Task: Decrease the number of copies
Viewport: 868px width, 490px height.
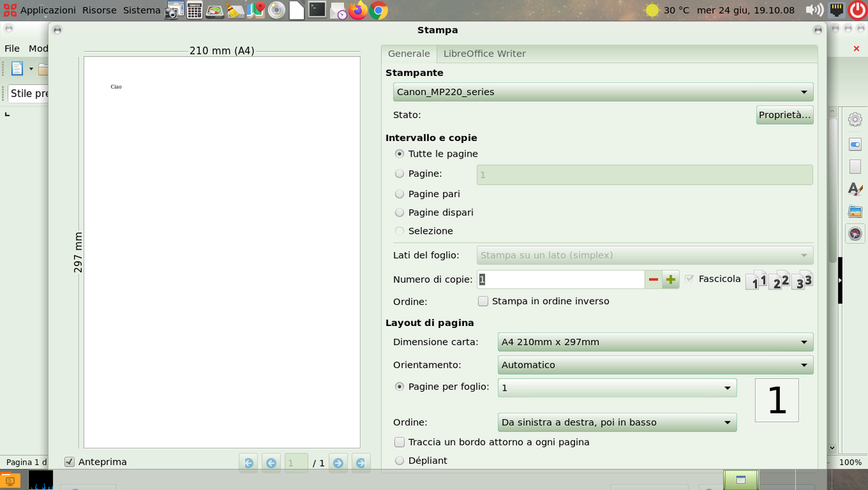Action: point(653,279)
